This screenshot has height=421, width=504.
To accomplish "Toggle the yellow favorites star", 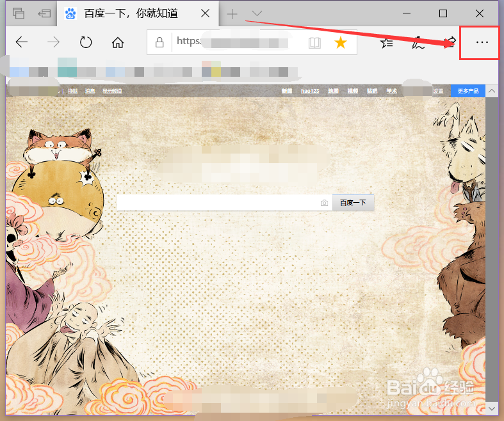I will (341, 42).
